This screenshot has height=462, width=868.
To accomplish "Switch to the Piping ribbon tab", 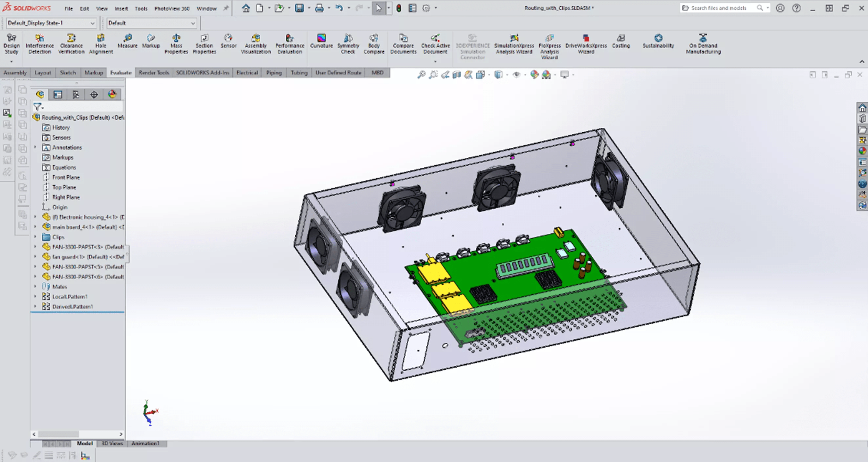I will [x=274, y=73].
